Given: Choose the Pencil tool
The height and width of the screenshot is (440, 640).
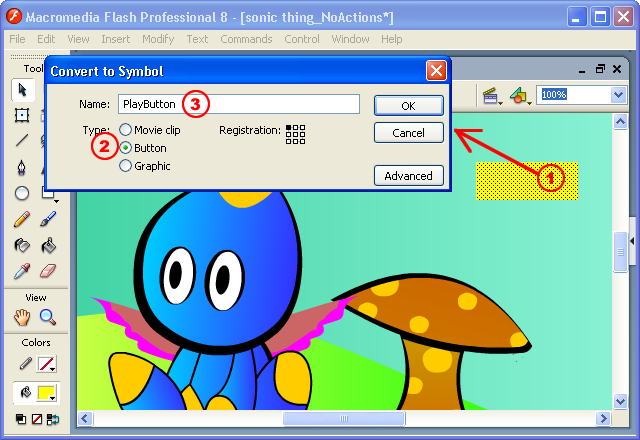Looking at the screenshot, I should point(22,219).
